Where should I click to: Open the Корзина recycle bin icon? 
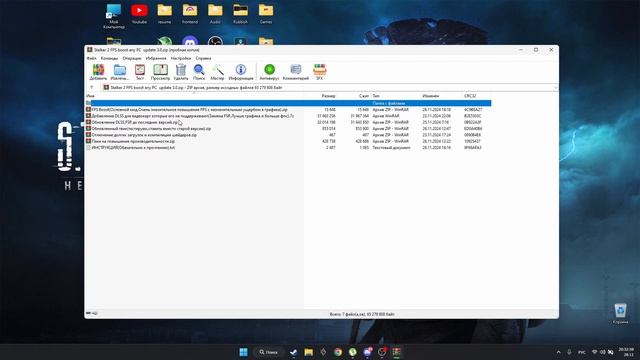620,313
